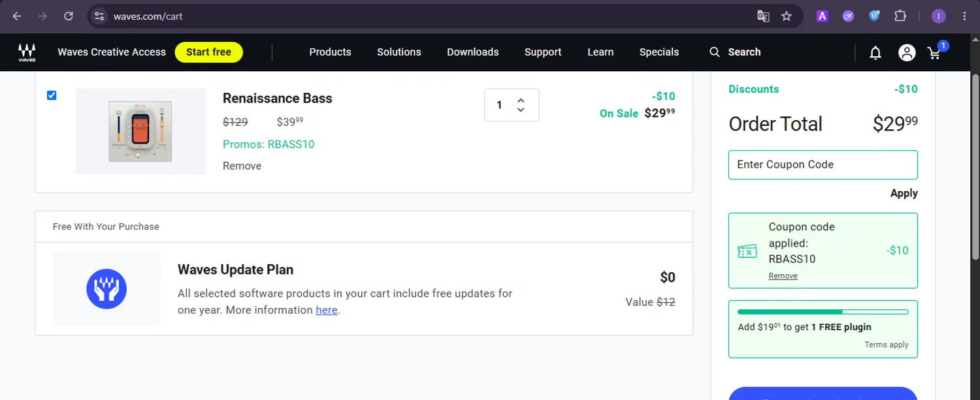Screen dimensions: 980x400
Task: Open the purple 'A' browser extension
Action: pyautogui.click(x=823, y=16)
